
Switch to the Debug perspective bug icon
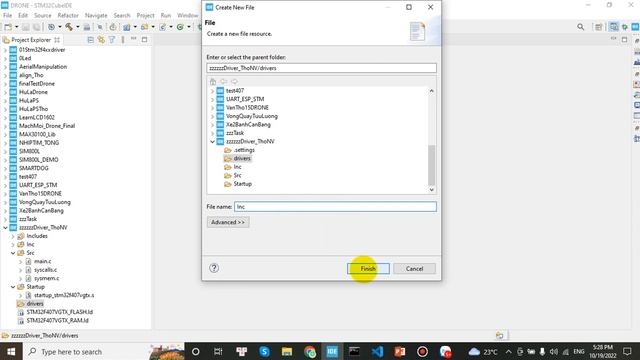click(625, 27)
